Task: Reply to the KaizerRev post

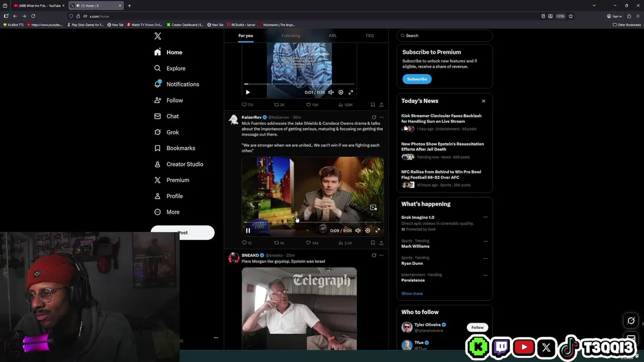Action: tap(247, 243)
